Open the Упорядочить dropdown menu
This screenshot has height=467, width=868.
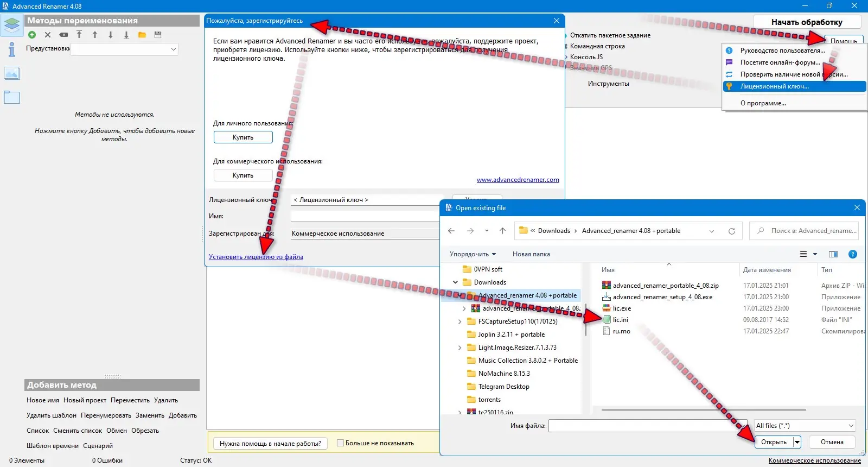point(473,254)
